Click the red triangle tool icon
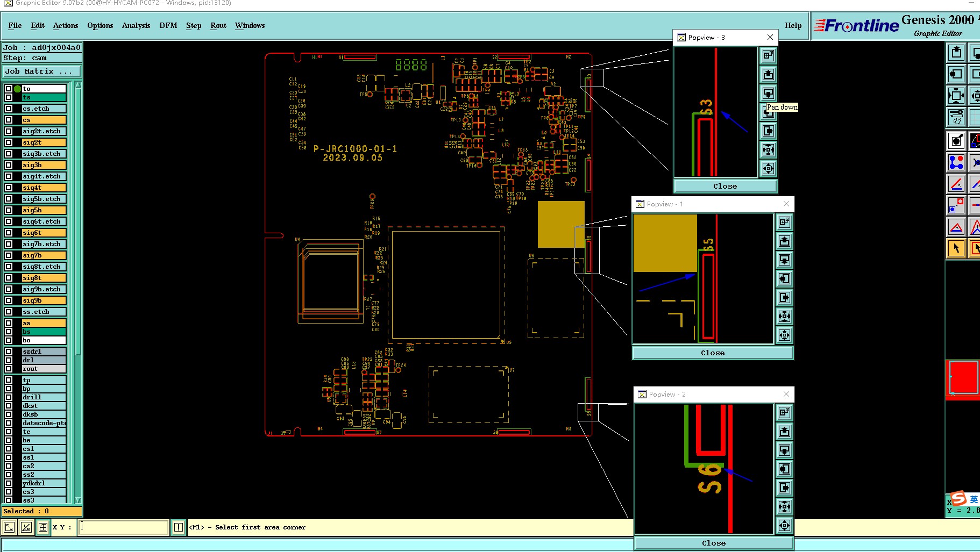980x552 pixels. point(956,226)
